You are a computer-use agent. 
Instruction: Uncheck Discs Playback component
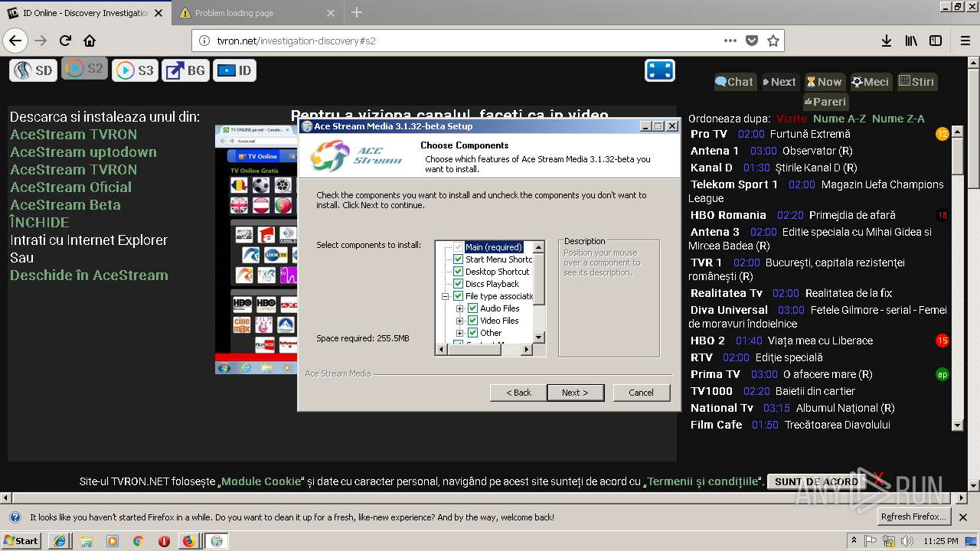[x=459, y=284]
